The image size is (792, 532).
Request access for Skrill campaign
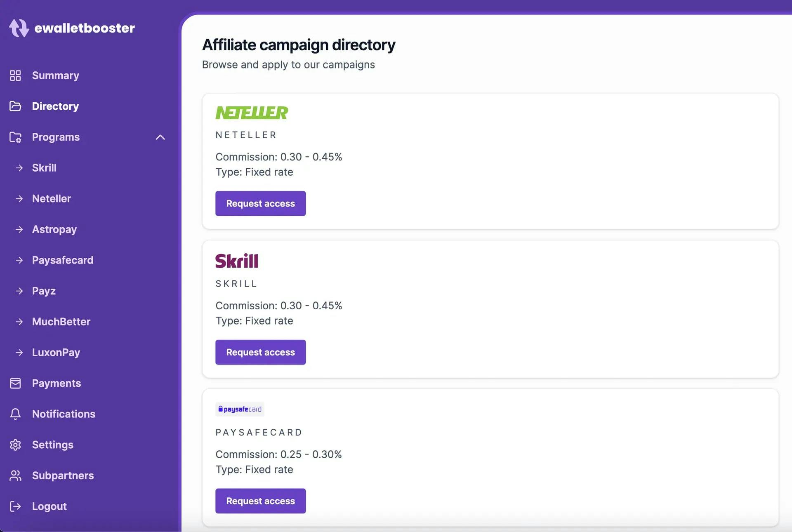[x=261, y=352]
